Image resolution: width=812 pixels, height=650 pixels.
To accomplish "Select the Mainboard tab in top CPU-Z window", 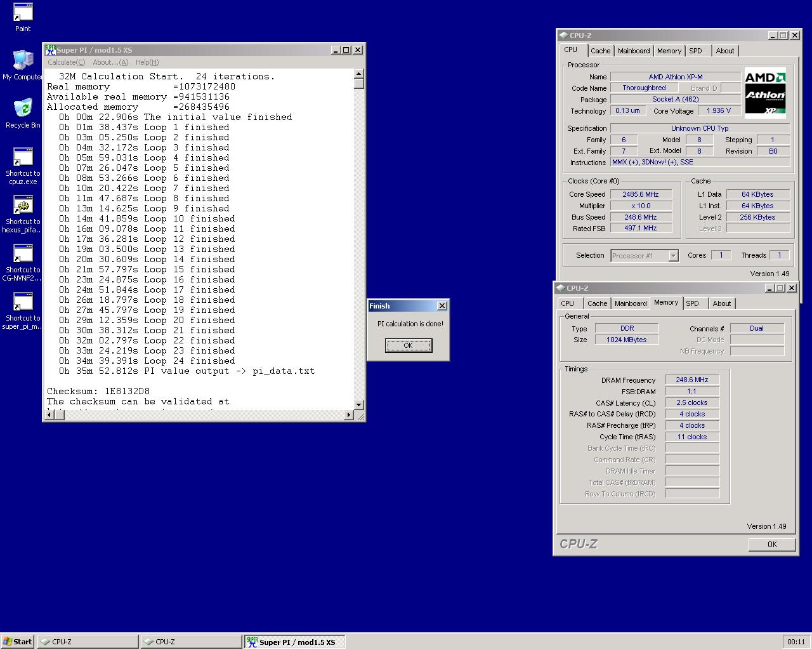I will [x=634, y=51].
